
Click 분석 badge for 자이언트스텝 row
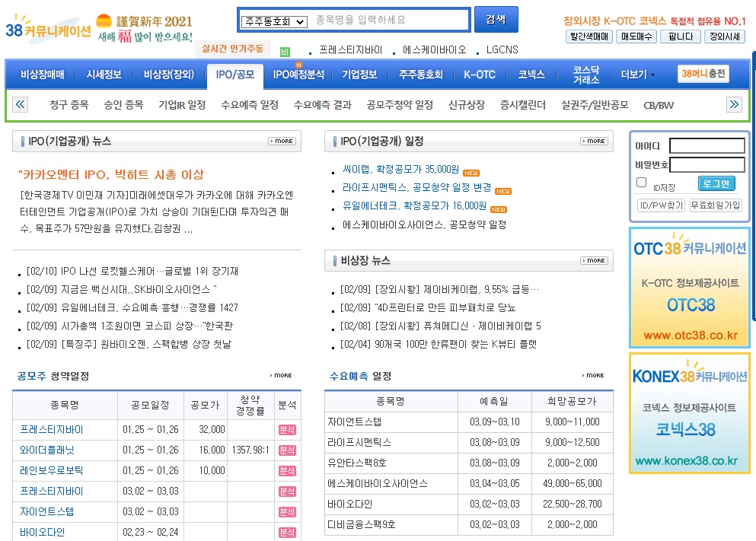287,511
